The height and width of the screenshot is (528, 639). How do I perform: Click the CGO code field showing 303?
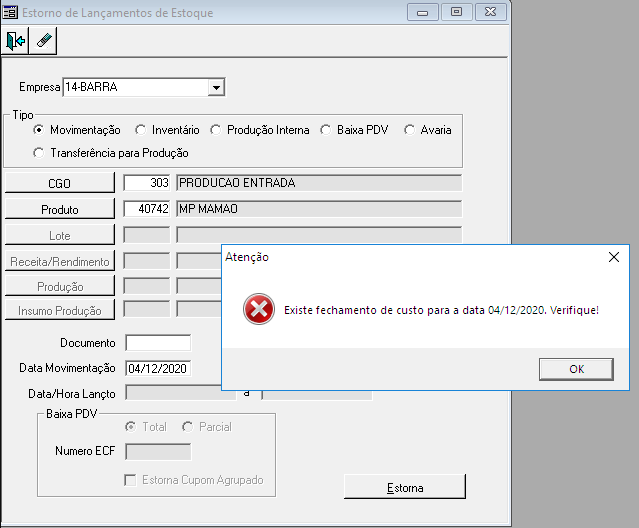147,183
